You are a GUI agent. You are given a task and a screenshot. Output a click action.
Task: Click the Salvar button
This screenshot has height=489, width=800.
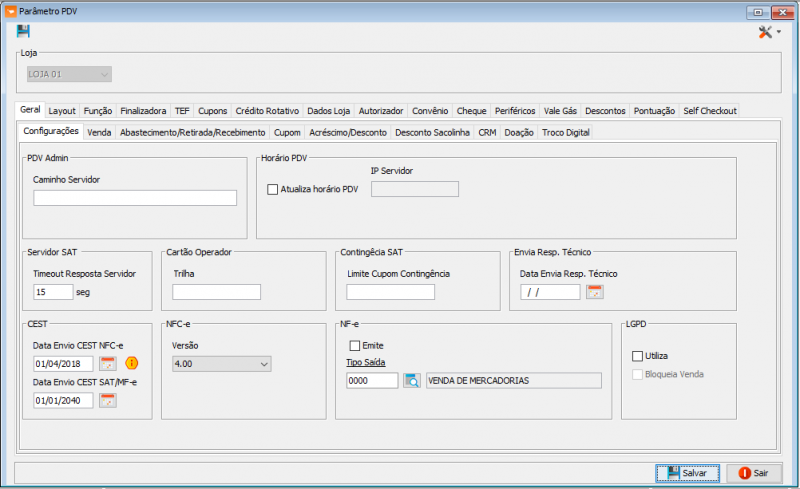point(687,473)
